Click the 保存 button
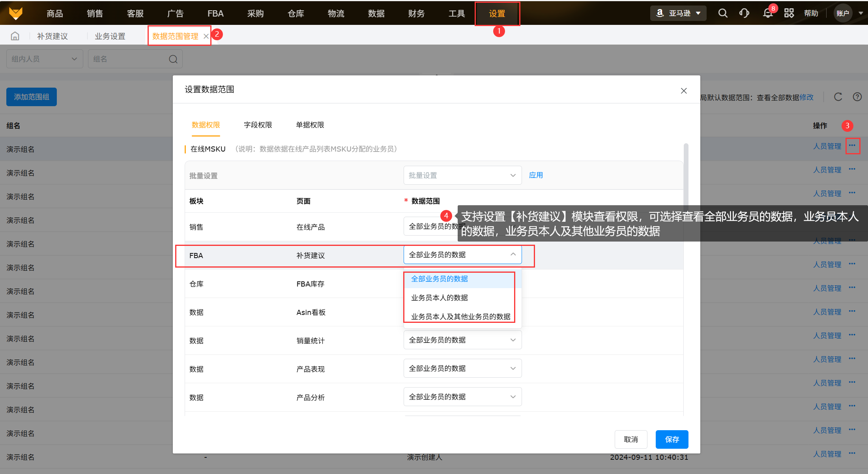 672,440
